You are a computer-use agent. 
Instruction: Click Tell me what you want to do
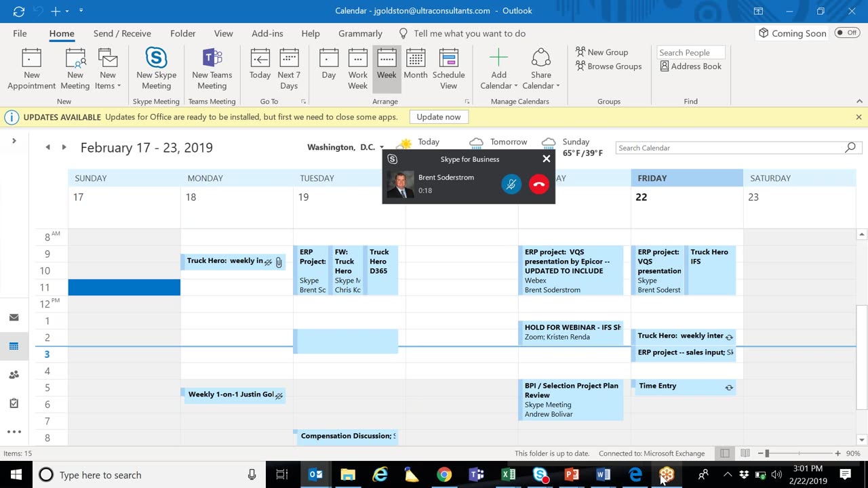[x=462, y=33]
